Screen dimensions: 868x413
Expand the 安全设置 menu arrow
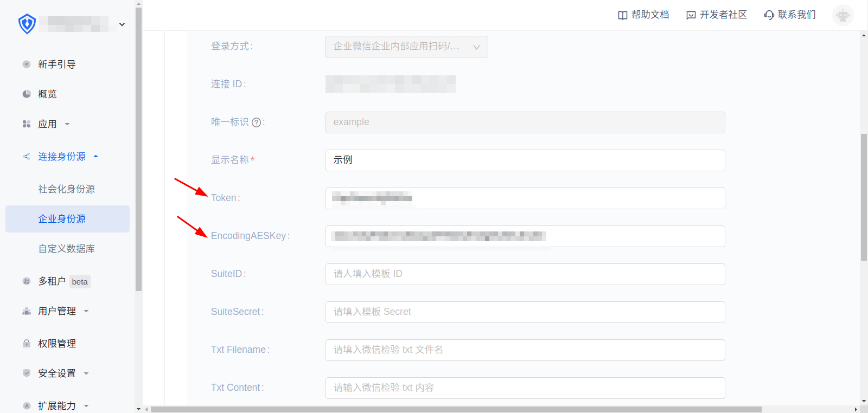[x=86, y=373]
